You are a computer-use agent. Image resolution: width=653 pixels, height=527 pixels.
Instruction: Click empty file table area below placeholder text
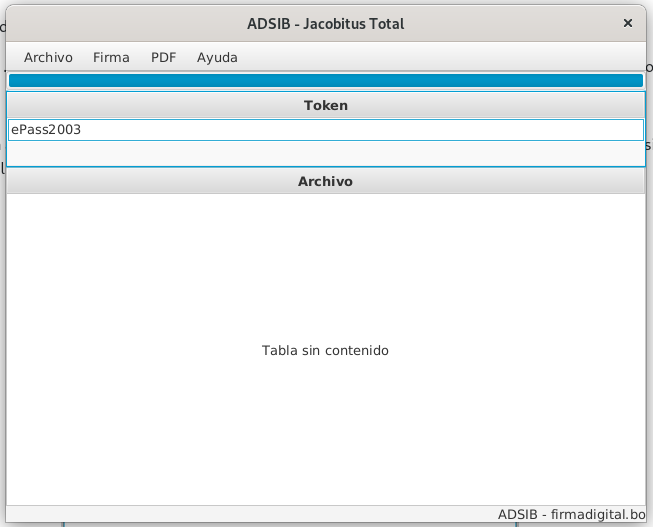coord(325,440)
